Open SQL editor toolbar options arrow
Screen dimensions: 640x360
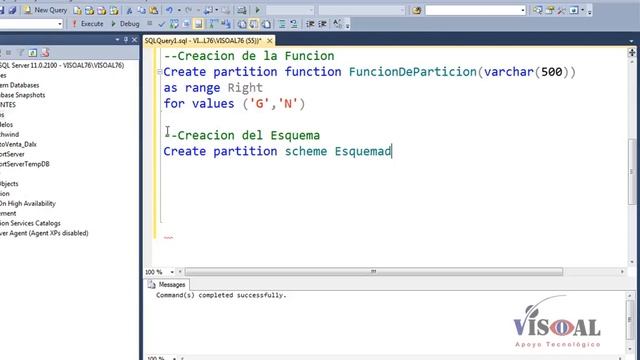pos(347,26)
